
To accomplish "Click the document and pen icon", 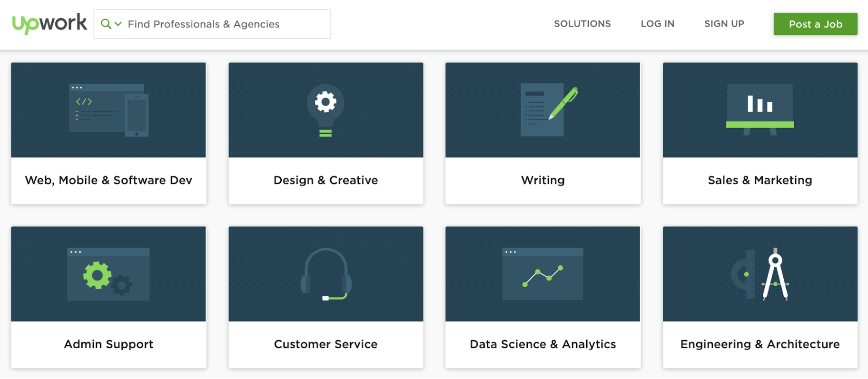I will click(548, 110).
